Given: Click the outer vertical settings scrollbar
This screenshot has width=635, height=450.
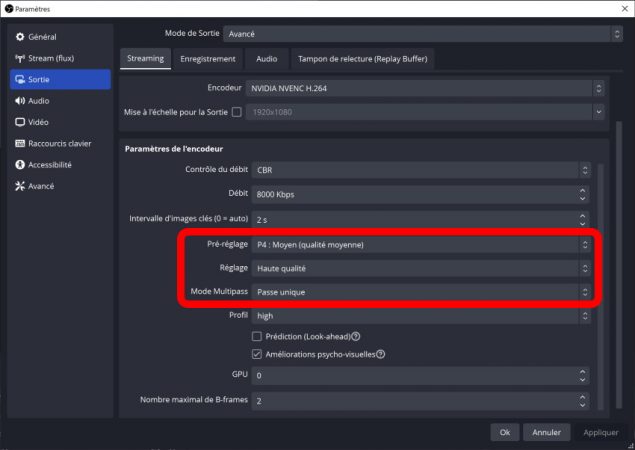Looking at the screenshot, I should pyautogui.click(x=619, y=265).
